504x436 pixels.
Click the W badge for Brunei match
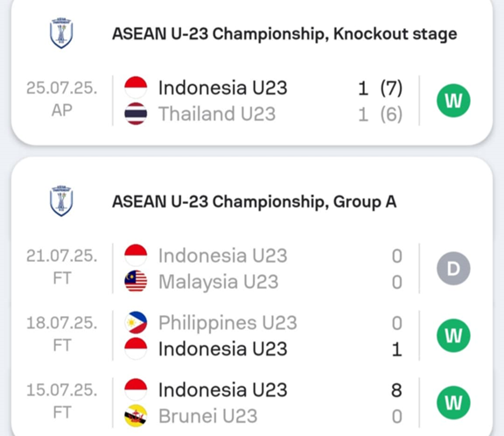[x=453, y=403]
